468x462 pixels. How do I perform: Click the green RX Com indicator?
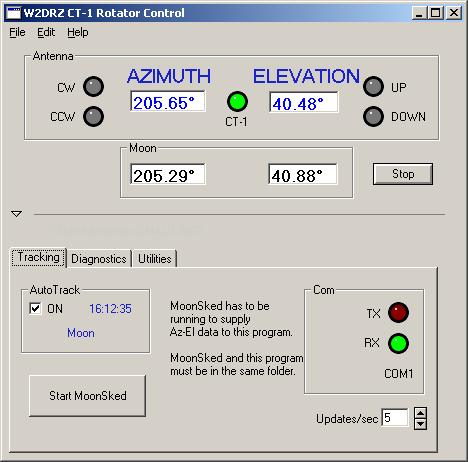click(x=398, y=343)
